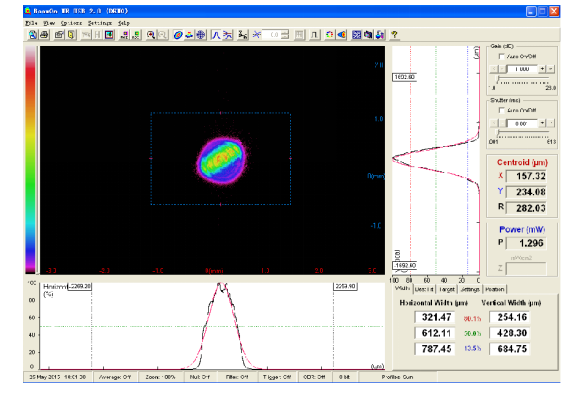
Task: Click the Gaussian profile curve icon
Action: click(x=216, y=35)
